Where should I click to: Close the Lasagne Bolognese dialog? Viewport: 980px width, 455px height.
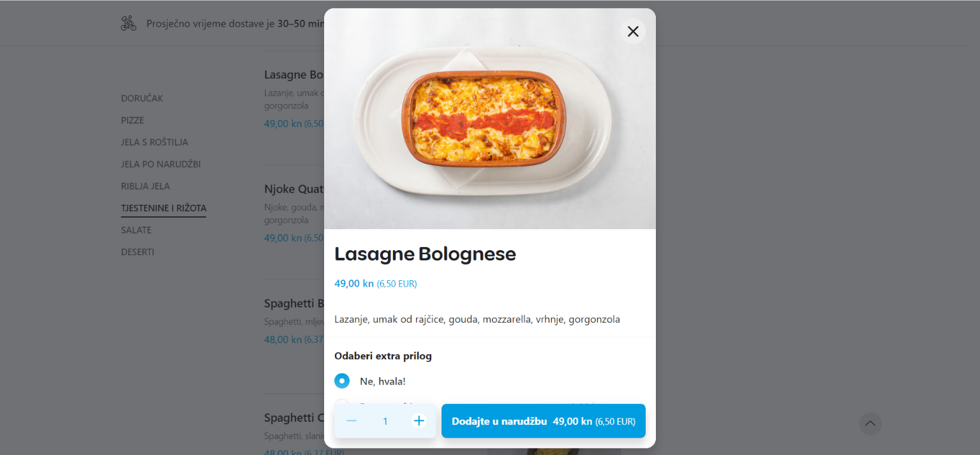(x=632, y=31)
